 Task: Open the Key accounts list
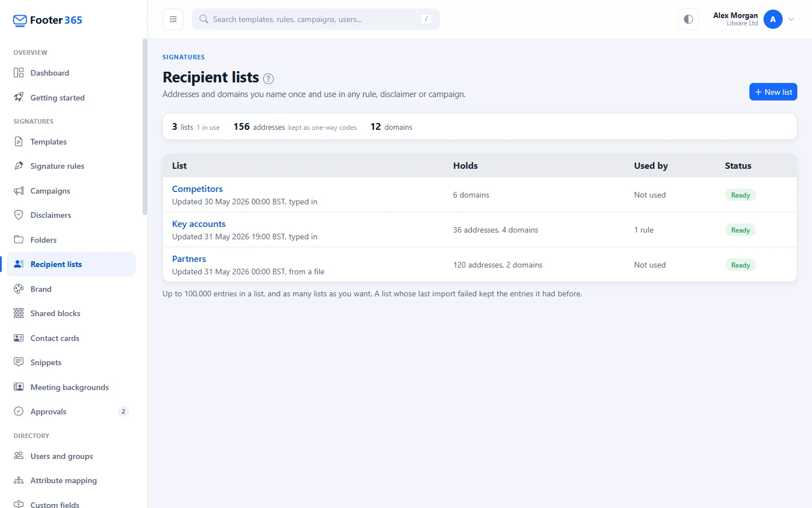[198, 224]
